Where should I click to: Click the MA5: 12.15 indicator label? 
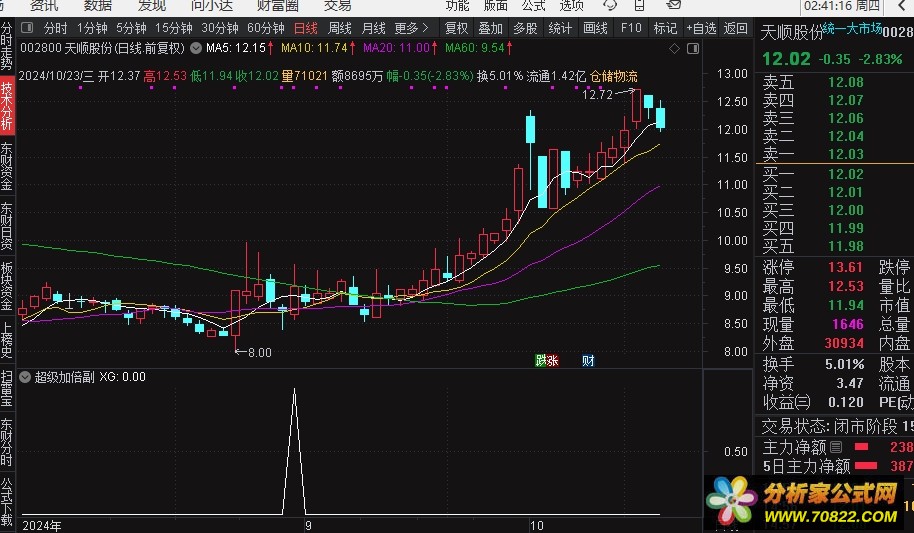(x=240, y=48)
